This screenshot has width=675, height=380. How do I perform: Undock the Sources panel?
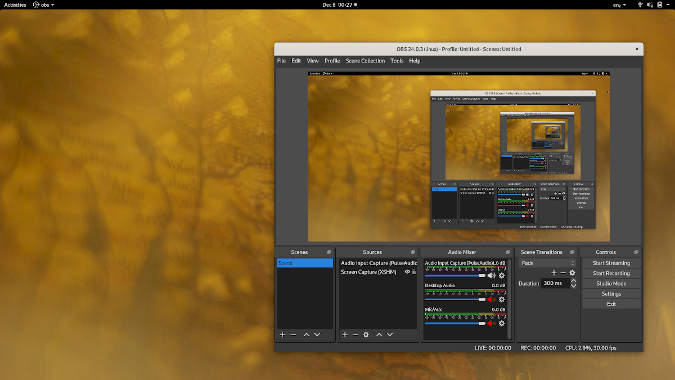coord(412,252)
